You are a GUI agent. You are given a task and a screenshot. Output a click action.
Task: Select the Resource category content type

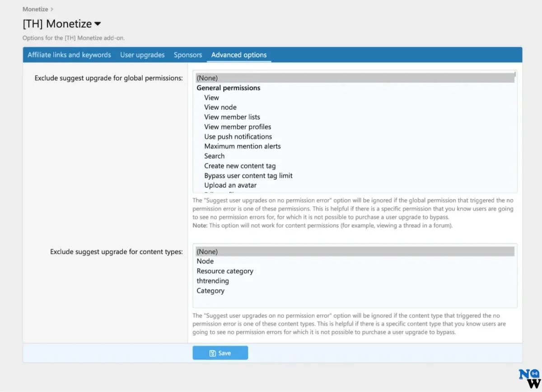point(225,271)
